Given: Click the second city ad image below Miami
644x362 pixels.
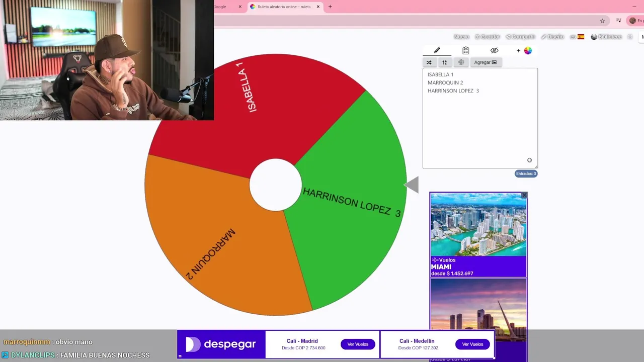Looking at the screenshot, I should point(478,304).
